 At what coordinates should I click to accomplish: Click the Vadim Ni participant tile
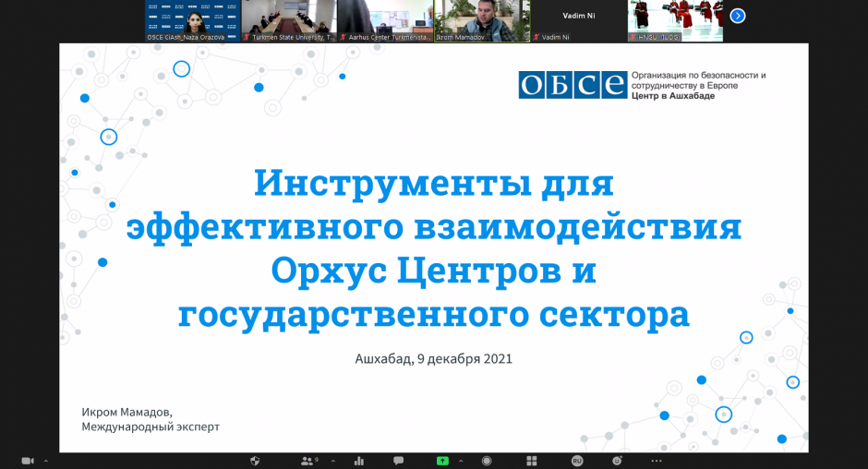pyautogui.click(x=579, y=20)
